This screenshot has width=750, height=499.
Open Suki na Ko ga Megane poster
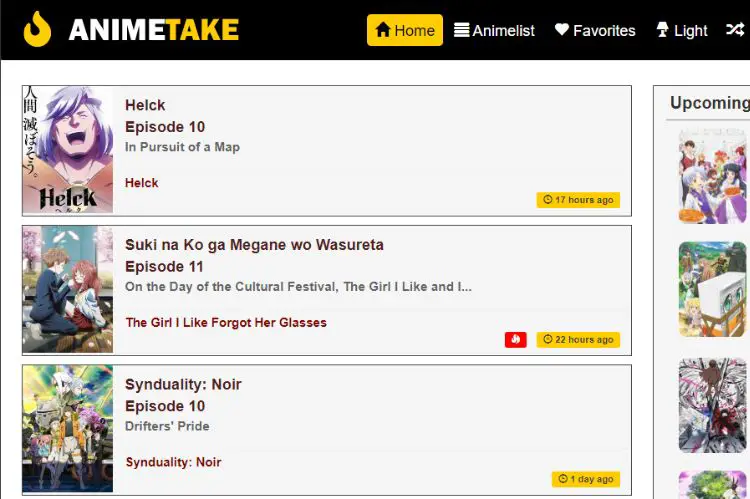pos(68,289)
